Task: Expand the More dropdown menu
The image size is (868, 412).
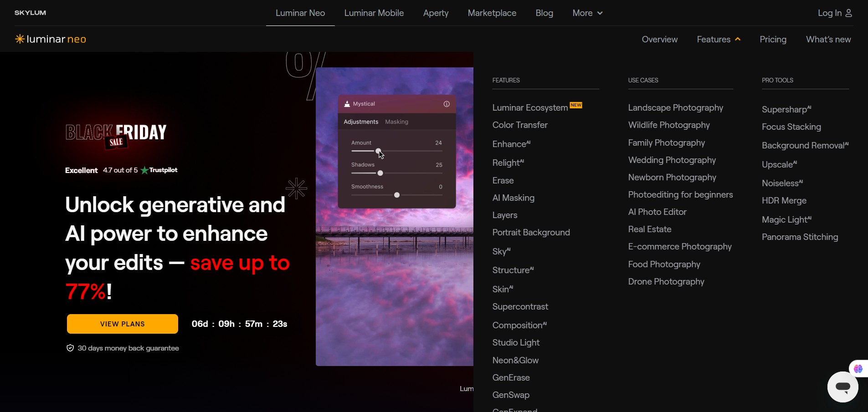Action: [587, 13]
